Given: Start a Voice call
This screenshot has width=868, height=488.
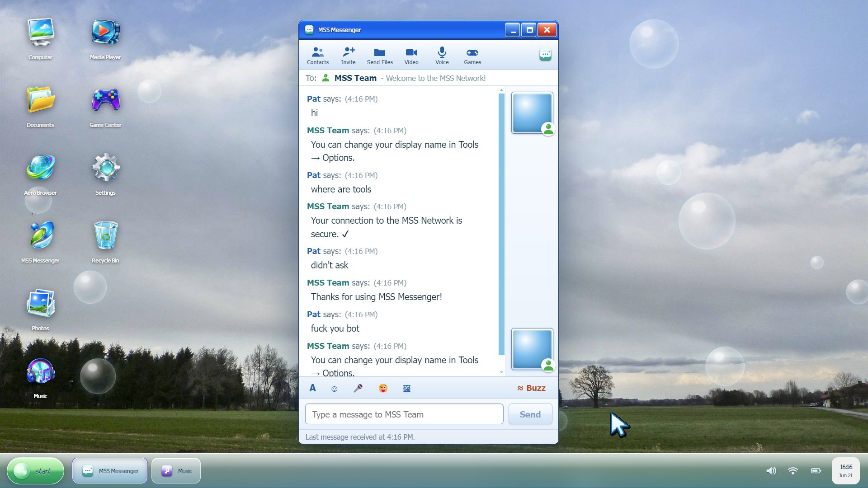Looking at the screenshot, I should pos(442,56).
